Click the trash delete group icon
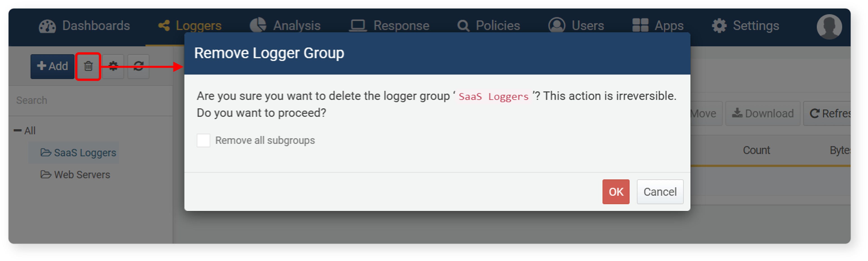 coord(88,66)
